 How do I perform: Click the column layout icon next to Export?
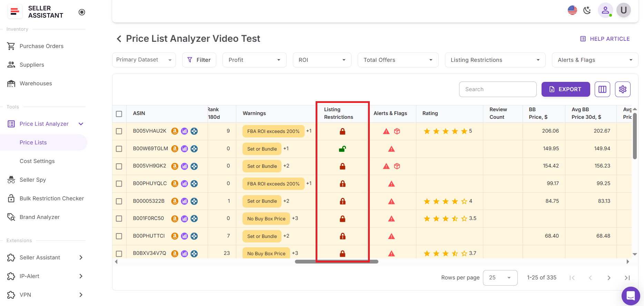(602, 89)
